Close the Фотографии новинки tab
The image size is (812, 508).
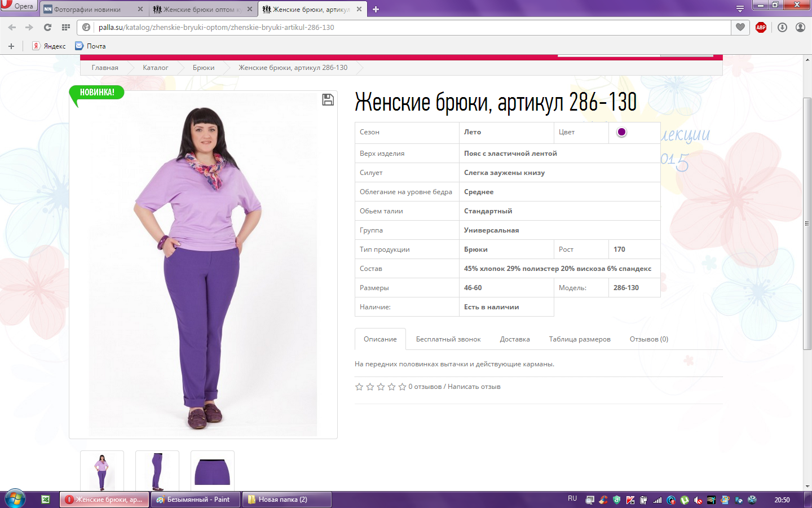tap(140, 9)
